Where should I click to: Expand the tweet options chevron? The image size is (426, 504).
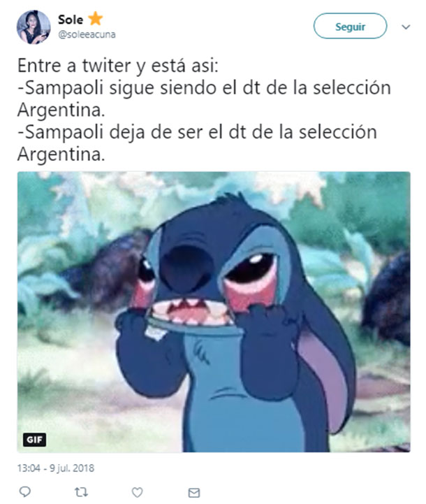(406, 27)
